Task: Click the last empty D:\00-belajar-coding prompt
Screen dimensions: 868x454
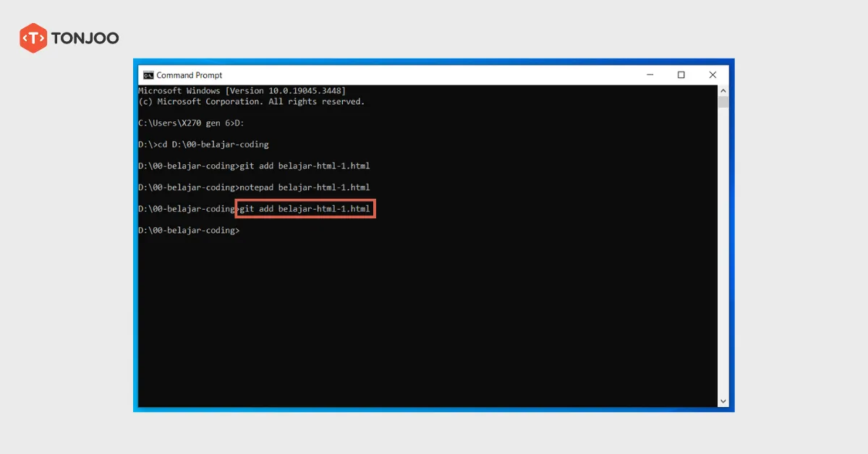Action: [188, 231]
